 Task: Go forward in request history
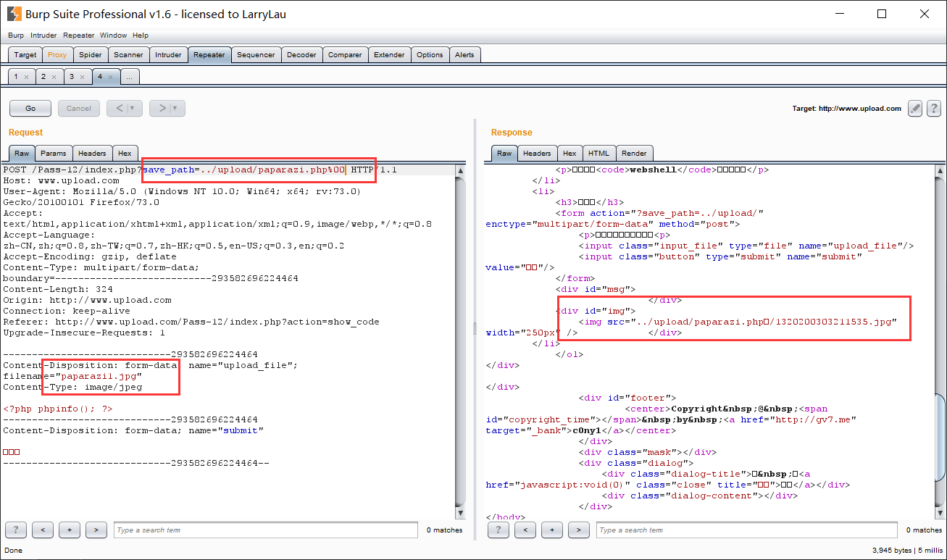pyautogui.click(x=167, y=109)
